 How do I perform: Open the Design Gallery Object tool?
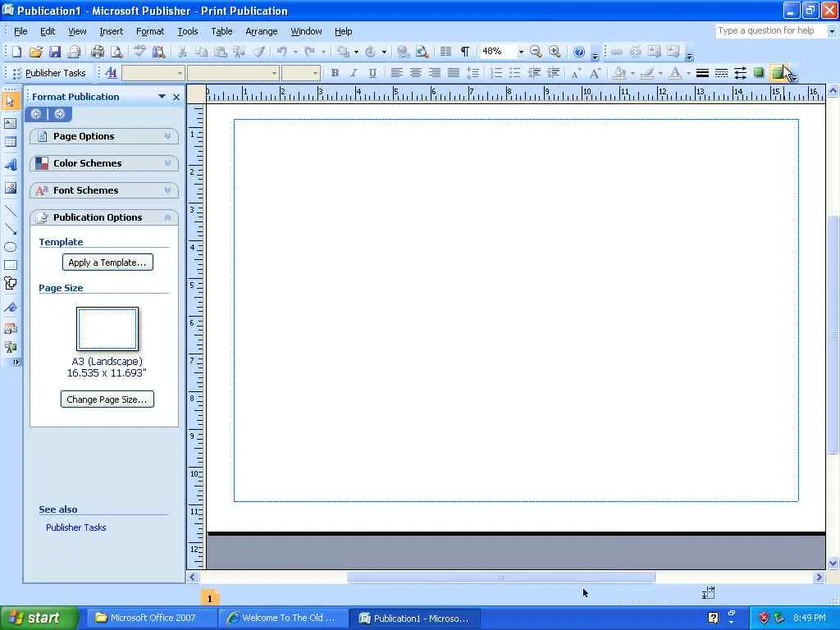pyautogui.click(x=10, y=328)
